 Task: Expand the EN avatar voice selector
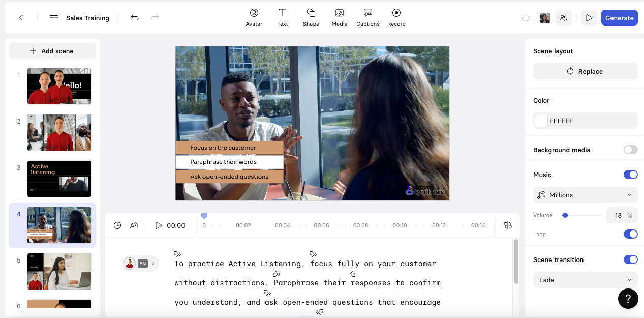click(140, 264)
